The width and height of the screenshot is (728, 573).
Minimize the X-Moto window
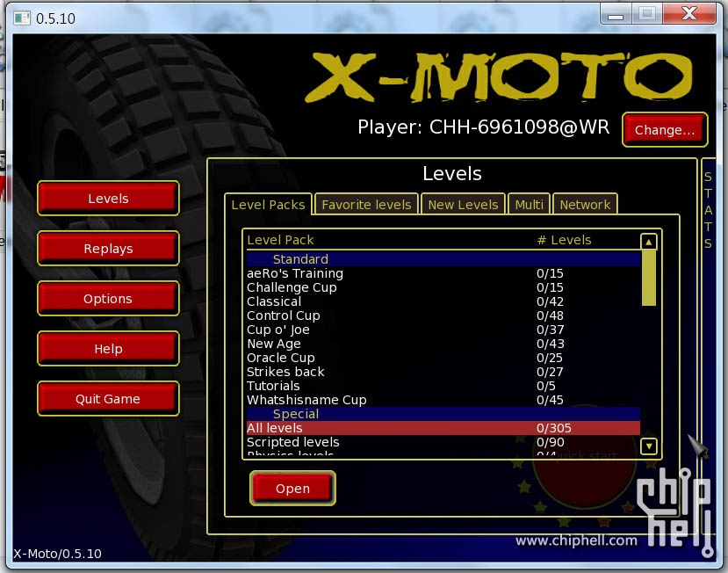tap(616, 14)
